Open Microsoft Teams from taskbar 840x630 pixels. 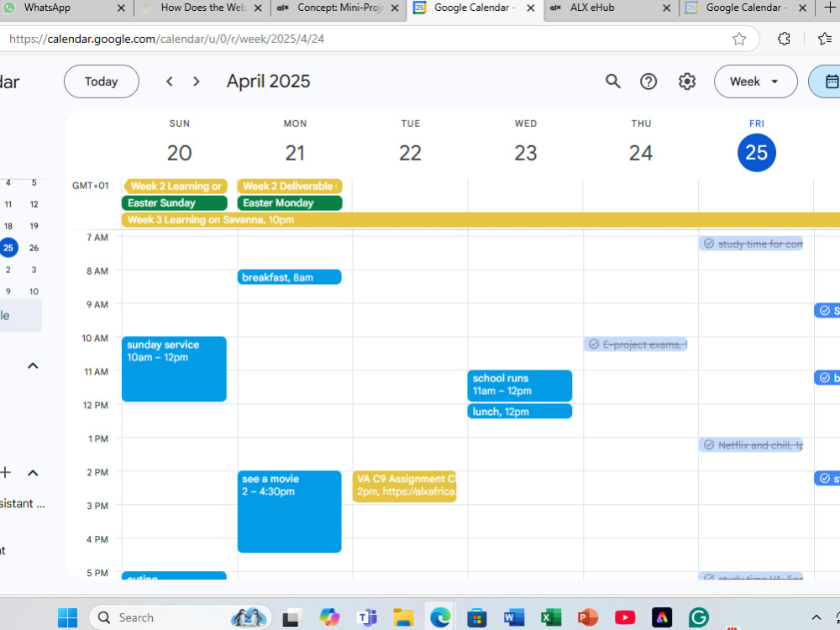click(366, 617)
